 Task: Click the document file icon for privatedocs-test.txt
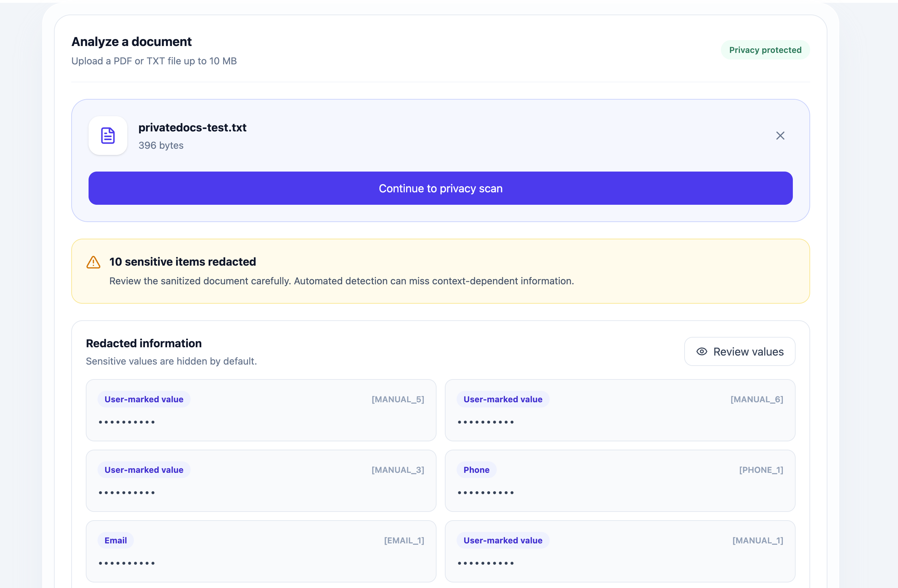pos(108,135)
